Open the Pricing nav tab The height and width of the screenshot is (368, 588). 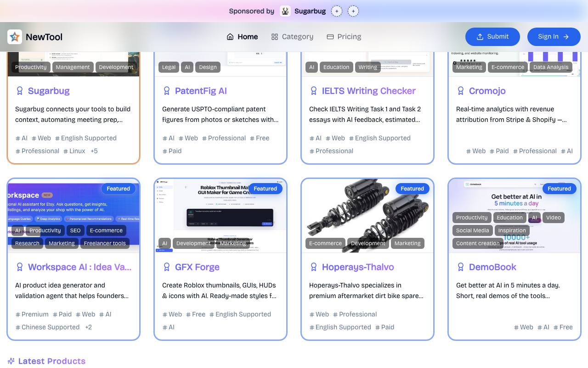tap(344, 37)
